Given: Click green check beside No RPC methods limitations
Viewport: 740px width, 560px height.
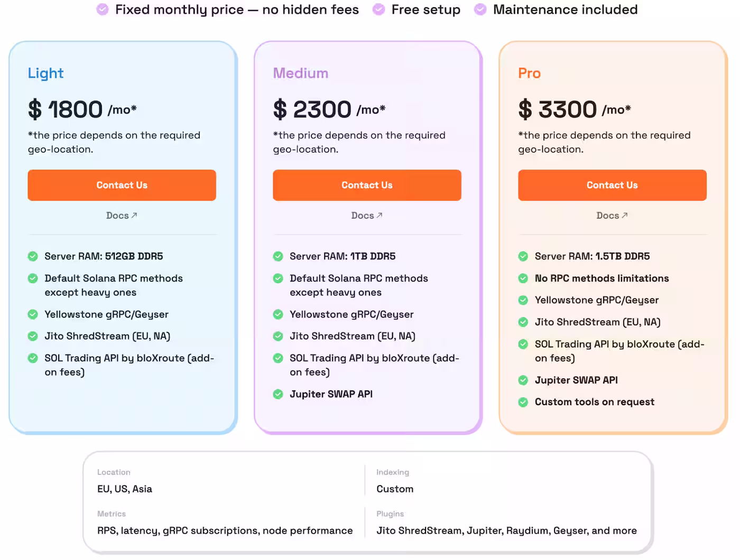Looking at the screenshot, I should [523, 278].
